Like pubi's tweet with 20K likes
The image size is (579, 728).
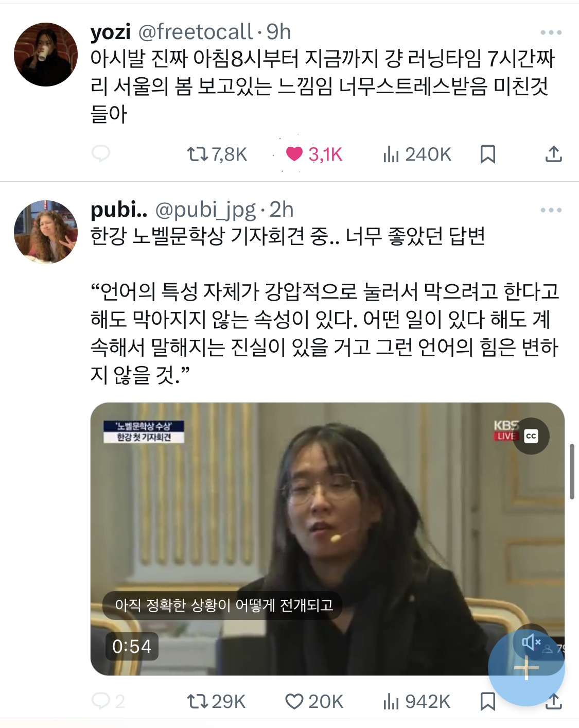[314, 701]
